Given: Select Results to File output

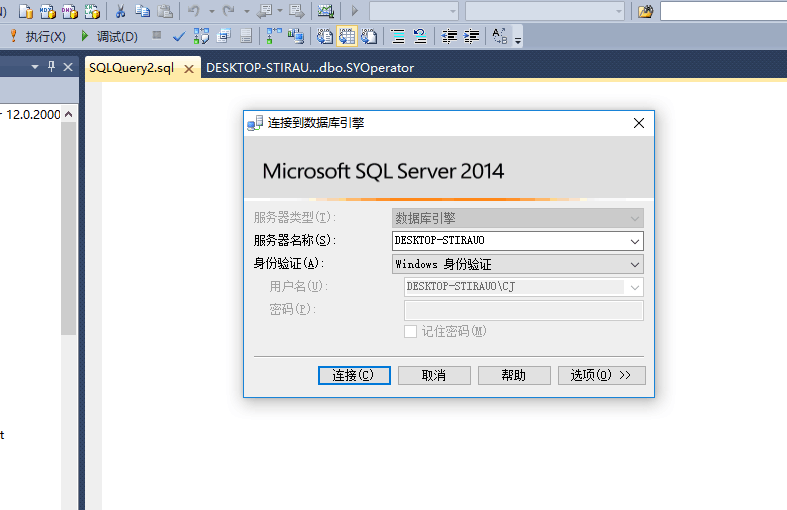Looking at the screenshot, I should (x=369, y=36).
